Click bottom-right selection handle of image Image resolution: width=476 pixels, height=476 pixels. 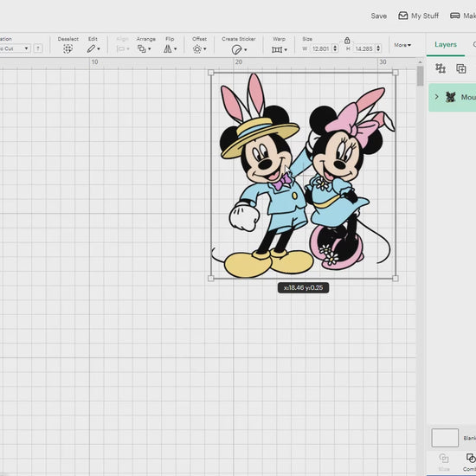pyautogui.click(x=396, y=278)
